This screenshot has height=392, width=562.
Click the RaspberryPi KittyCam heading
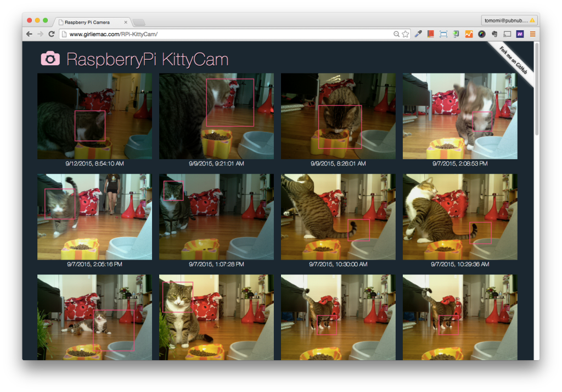tap(147, 59)
